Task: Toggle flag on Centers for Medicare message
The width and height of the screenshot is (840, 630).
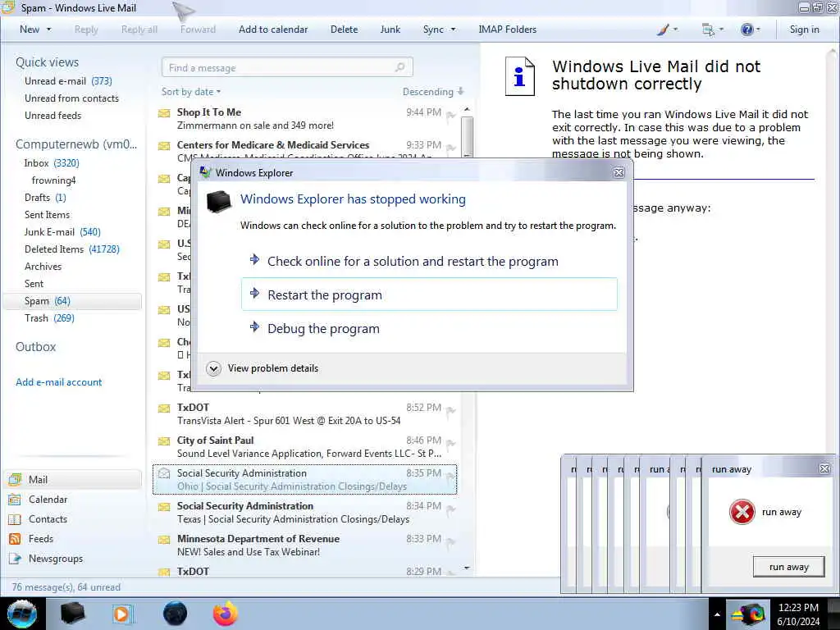Action: [451, 148]
